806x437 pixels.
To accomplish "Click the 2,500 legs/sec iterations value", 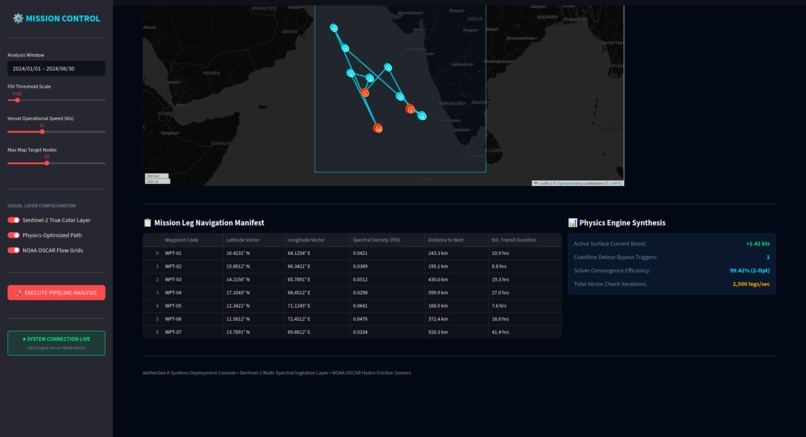I will (x=751, y=284).
